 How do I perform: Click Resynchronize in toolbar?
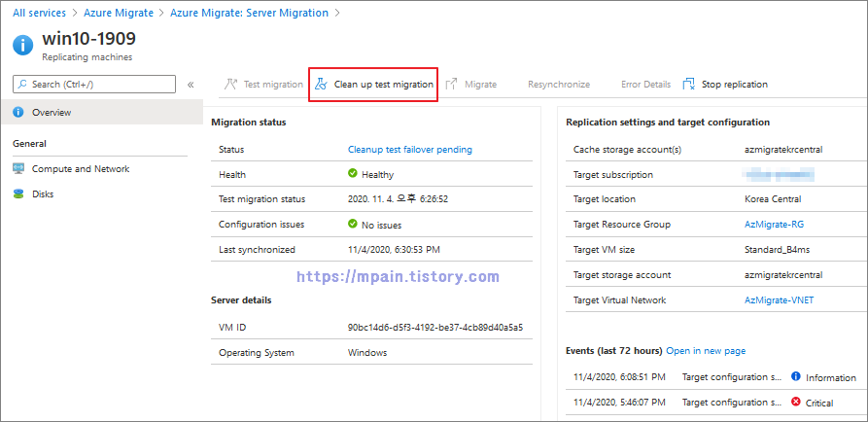(559, 85)
